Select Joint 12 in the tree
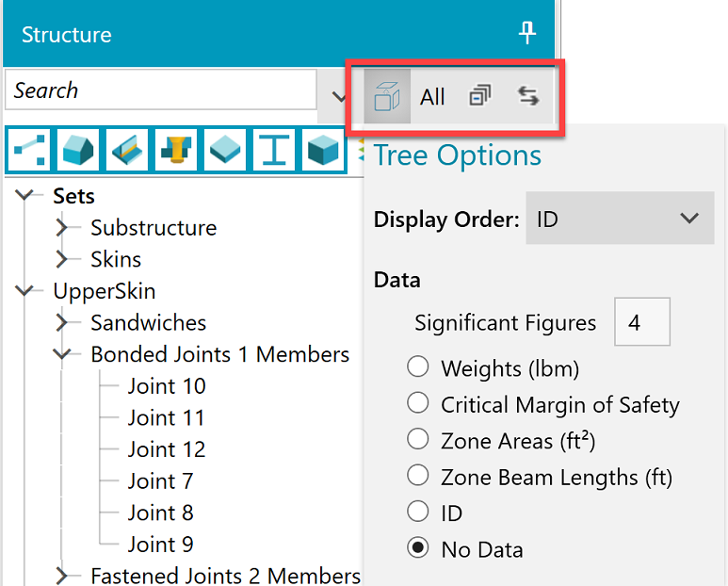Image resolution: width=728 pixels, height=586 pixels. [x=167, y=449]
